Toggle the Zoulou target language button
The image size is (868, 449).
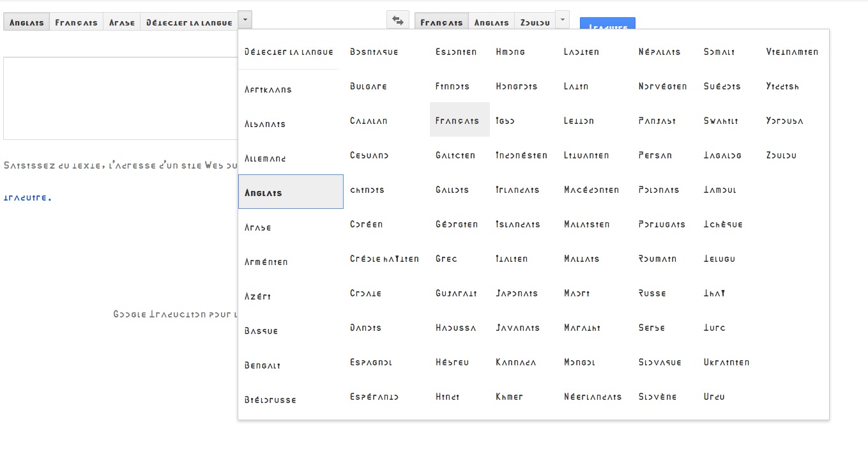tap(535, 22)
